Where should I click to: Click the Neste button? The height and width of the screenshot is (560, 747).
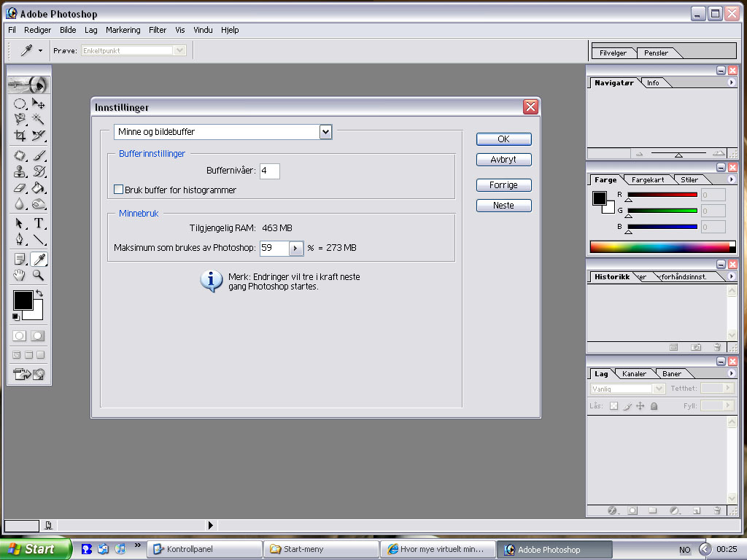pyautogui.click(x=503, y=205)
